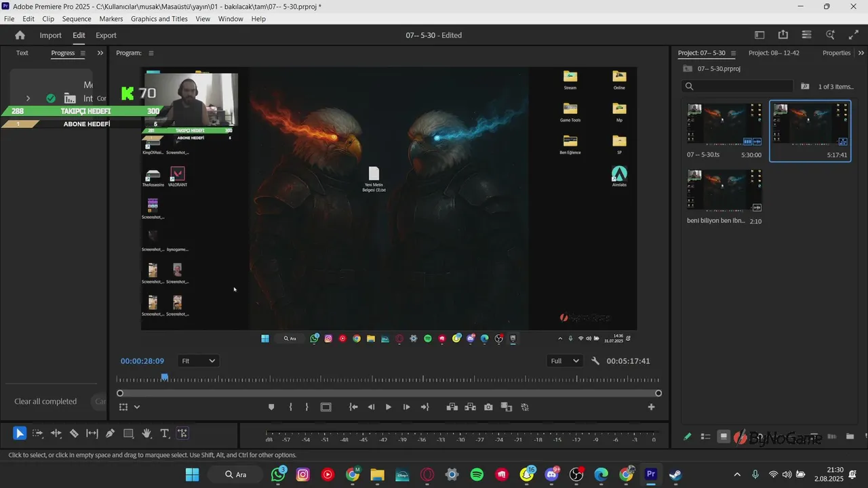Click the find-in-bin folder icon by the search field

click(x=805, y=86)
